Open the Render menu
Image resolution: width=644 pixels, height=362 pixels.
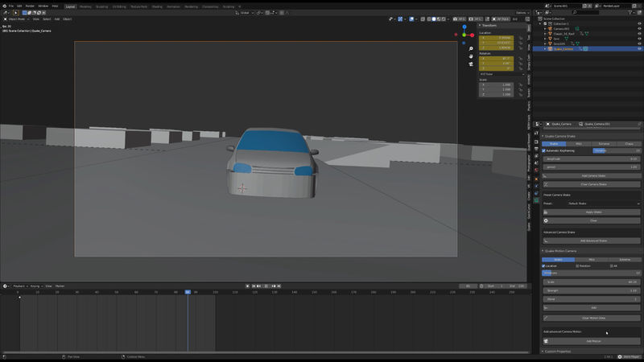coord(30,6)
